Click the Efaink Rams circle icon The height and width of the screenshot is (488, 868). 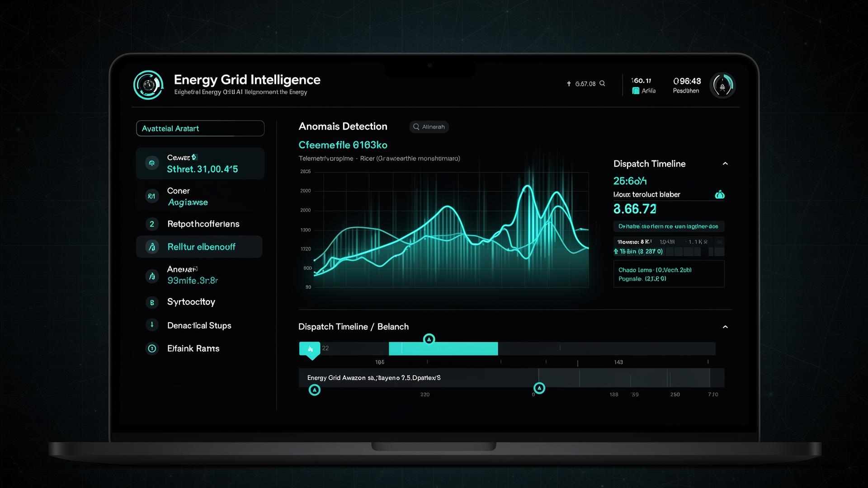(x=152, y=348)
